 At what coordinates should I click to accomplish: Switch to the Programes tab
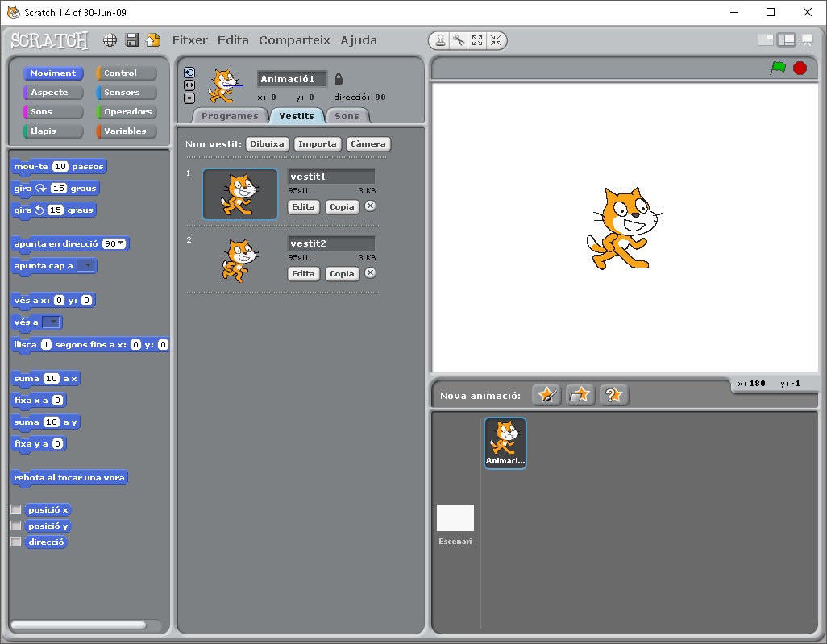point(230,116)
